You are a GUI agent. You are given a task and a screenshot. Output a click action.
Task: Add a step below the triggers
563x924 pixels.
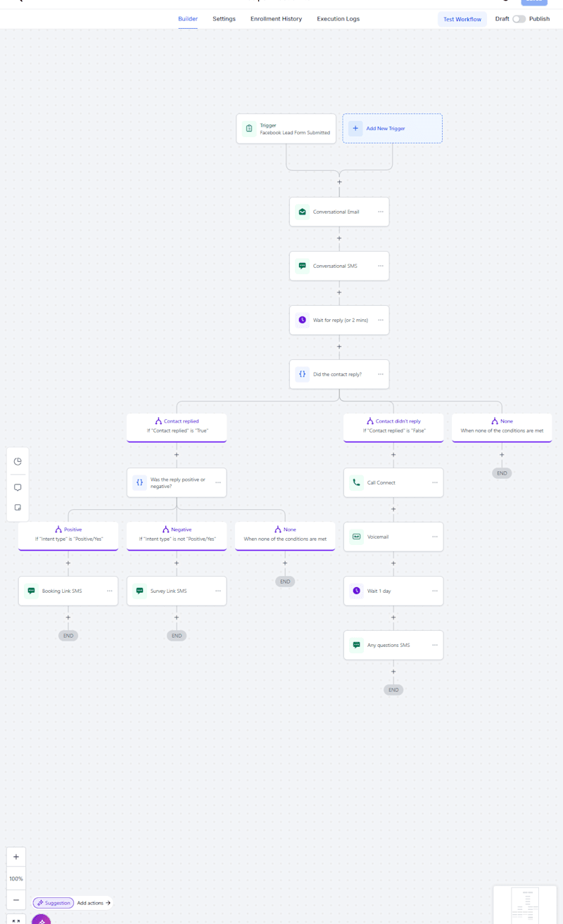tap(339, 182)
